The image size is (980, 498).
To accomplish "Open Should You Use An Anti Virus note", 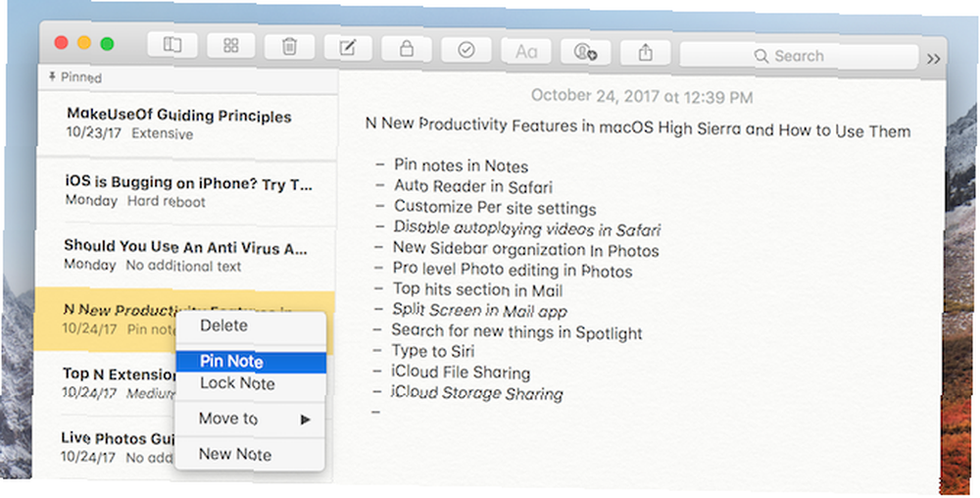I will (185, 256).
